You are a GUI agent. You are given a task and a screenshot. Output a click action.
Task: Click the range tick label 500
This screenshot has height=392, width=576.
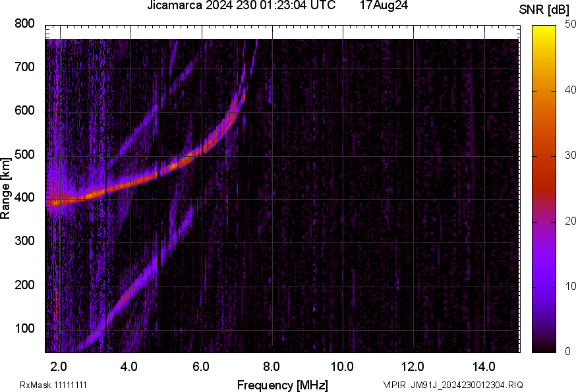pos(24,154)
